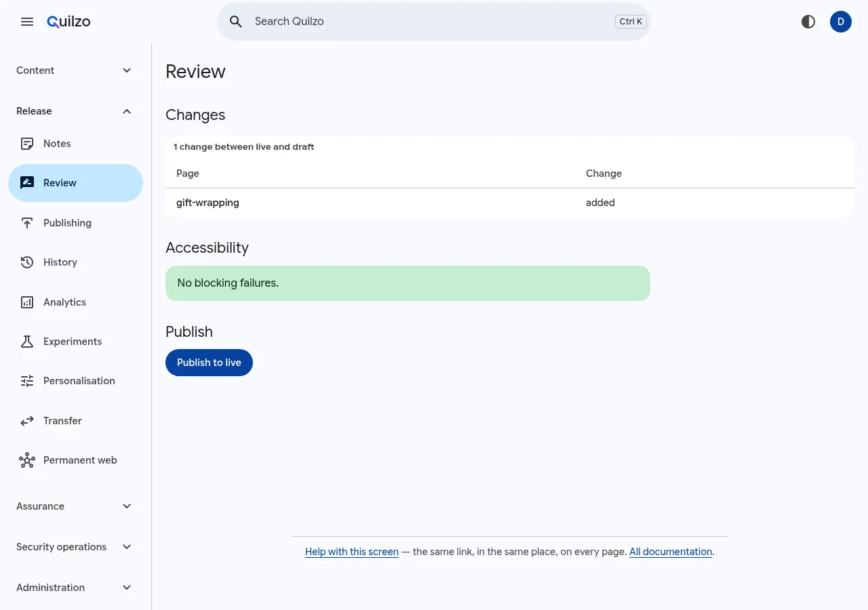Screen dimensions: 868x610
Task: Click the History clock icon
Action: pyautogui.click(x=27, y=262)
